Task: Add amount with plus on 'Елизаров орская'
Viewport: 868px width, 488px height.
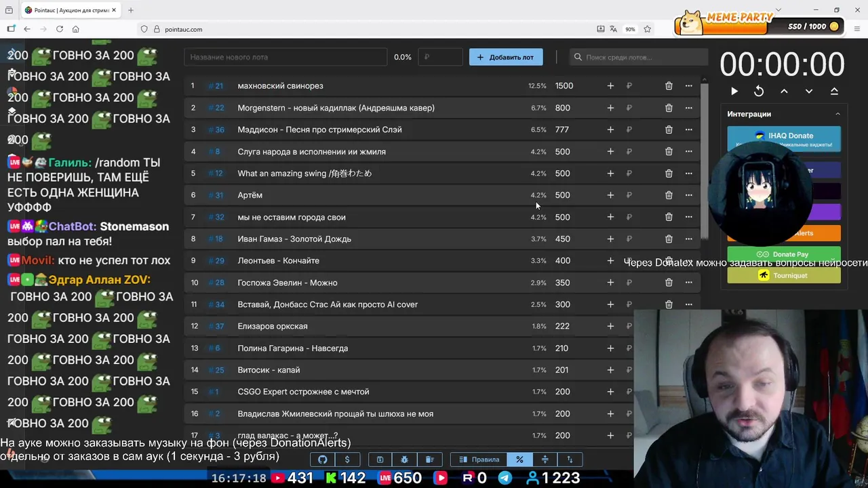Action: (x=610, y=326)
